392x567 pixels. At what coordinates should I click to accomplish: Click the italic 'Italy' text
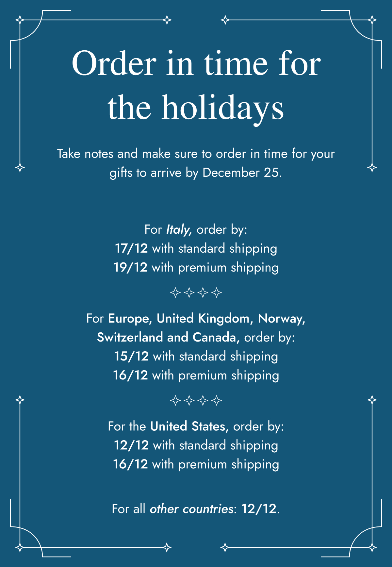(179, 230)
